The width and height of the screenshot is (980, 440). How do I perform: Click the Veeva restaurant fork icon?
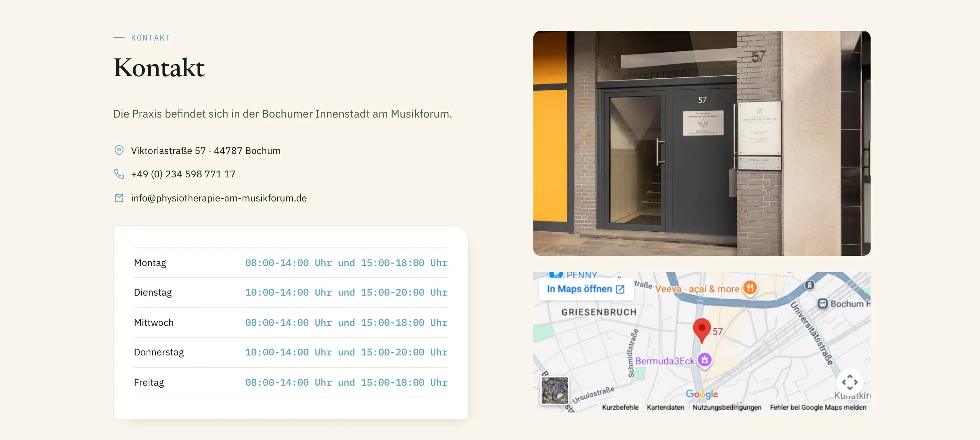tap(750, 288)
